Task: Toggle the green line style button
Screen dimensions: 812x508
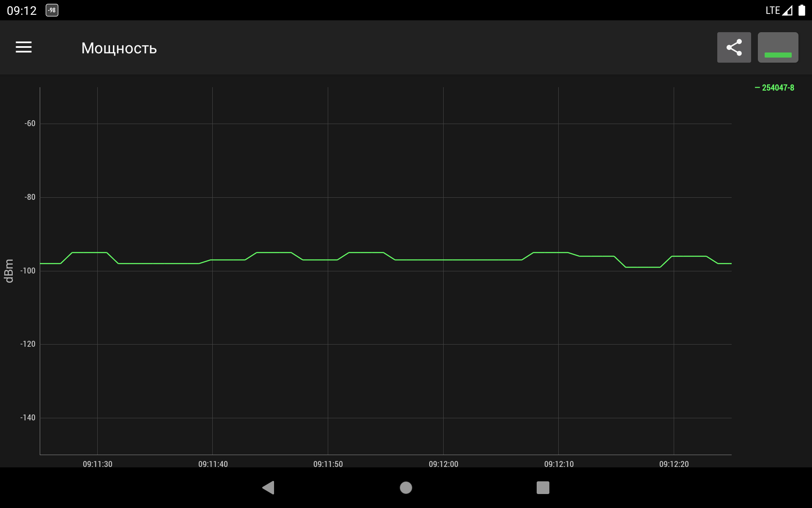Action: (x=778, y=47)
